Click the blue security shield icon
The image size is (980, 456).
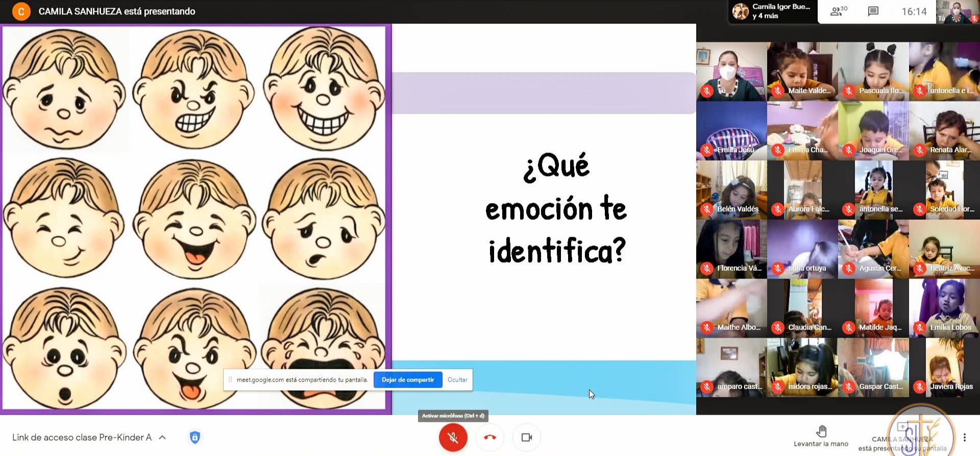tap(194, 437)
